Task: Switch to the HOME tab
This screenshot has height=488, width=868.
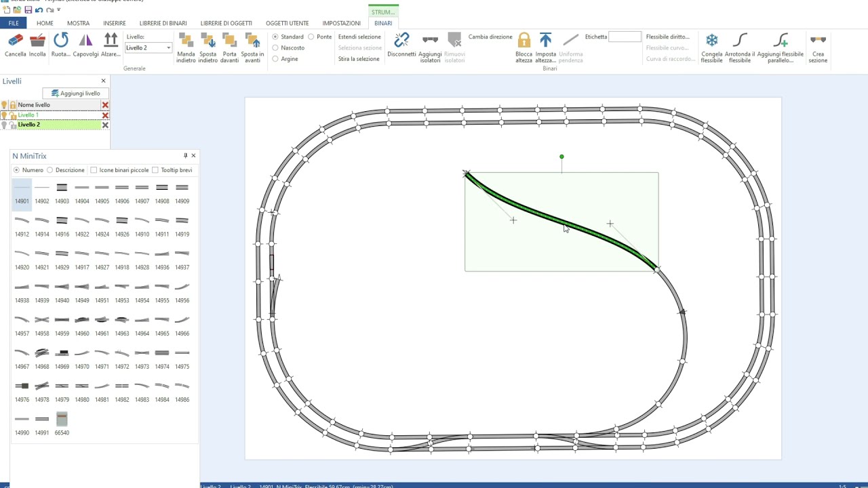Action: tap(45, 23)
